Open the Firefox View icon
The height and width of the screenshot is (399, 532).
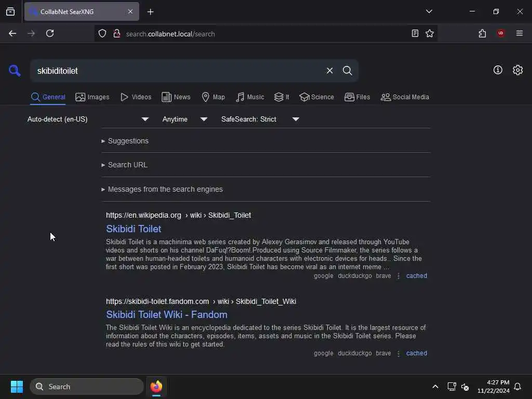click(x=10, y=11)
